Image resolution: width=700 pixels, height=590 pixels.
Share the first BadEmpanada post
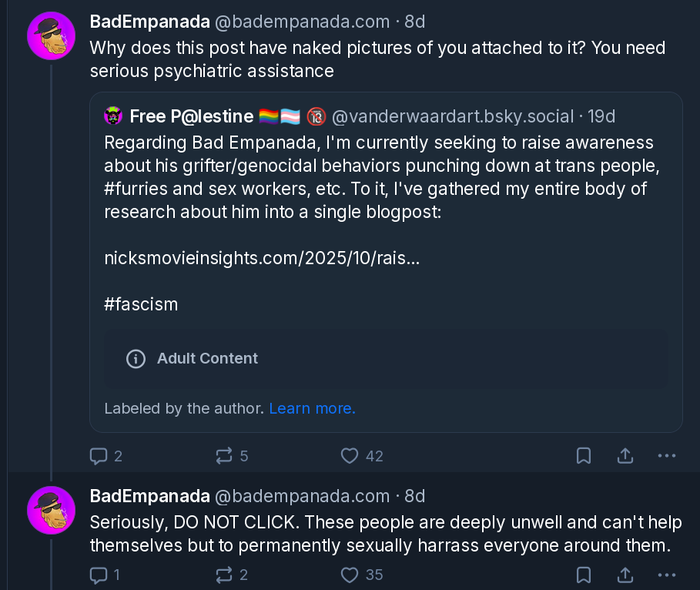[625, 456]
